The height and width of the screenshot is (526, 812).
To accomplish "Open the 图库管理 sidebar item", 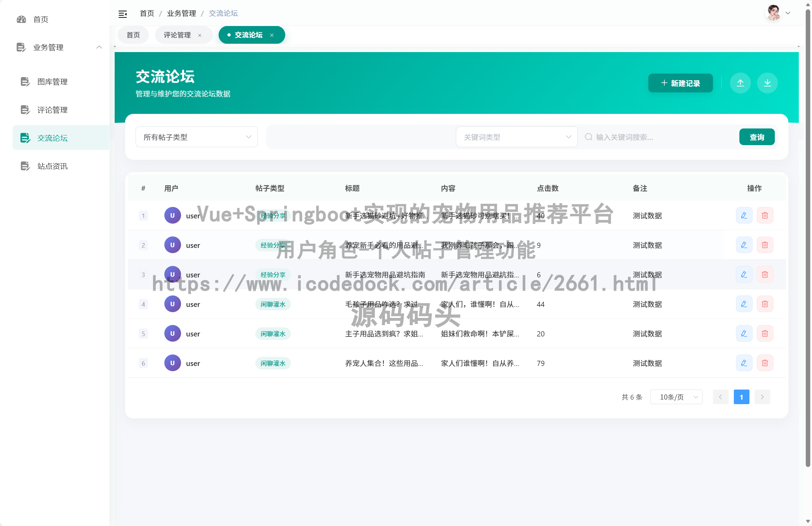I will 52,82.
